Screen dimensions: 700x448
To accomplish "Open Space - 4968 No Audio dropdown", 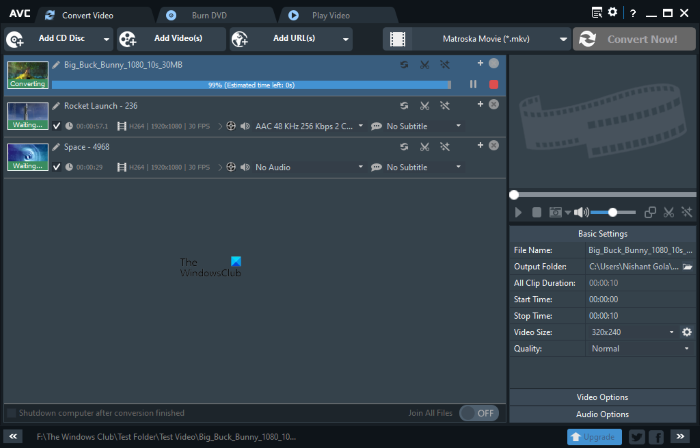I will (x=361, y=167).
